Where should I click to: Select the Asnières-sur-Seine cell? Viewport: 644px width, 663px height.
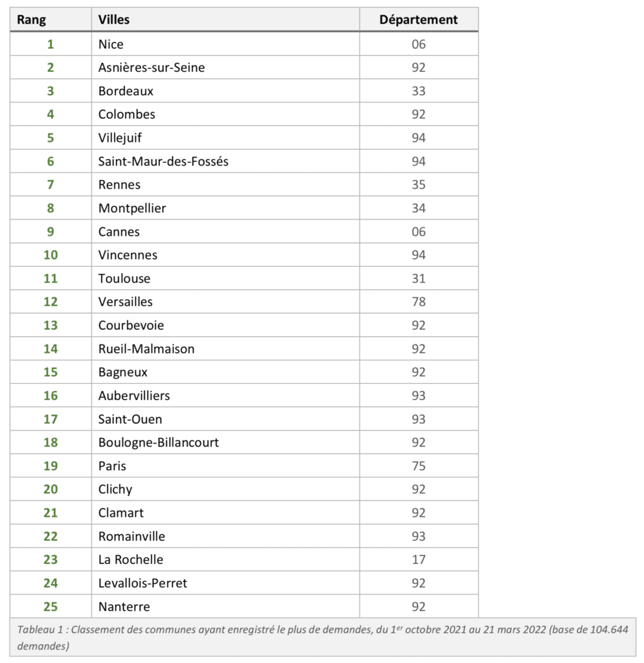(x=152, y=67)
